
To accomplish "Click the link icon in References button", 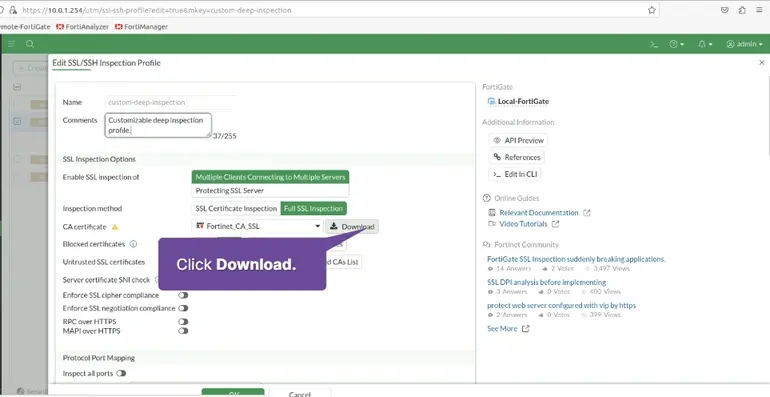I will click(497, 157).
